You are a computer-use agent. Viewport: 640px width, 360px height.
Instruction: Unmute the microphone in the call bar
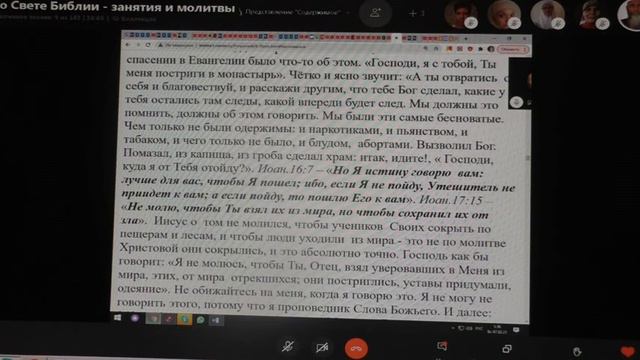tap(288, 347)
